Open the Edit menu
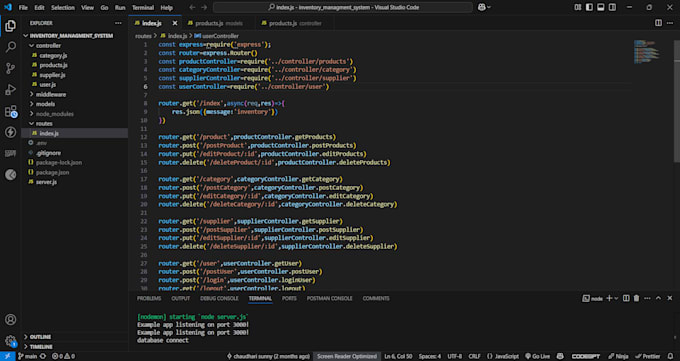 [x=39, y=7]
